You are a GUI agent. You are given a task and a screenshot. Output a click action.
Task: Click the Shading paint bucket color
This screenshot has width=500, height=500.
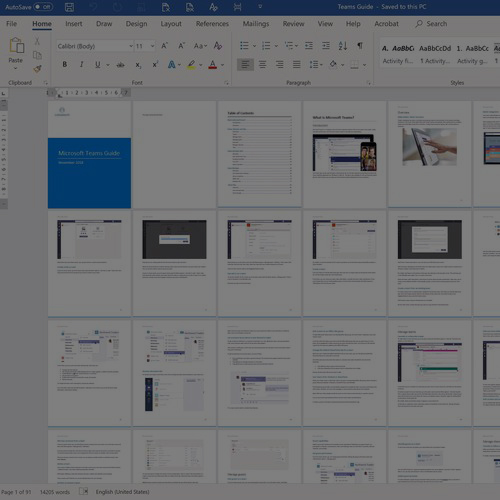pyautogui.click(x=333, y=64)
